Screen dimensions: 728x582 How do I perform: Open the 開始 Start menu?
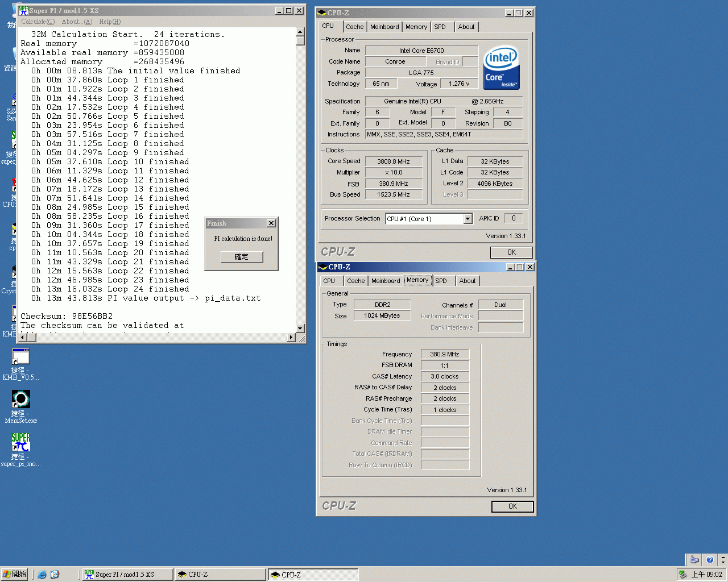[14, 575]
